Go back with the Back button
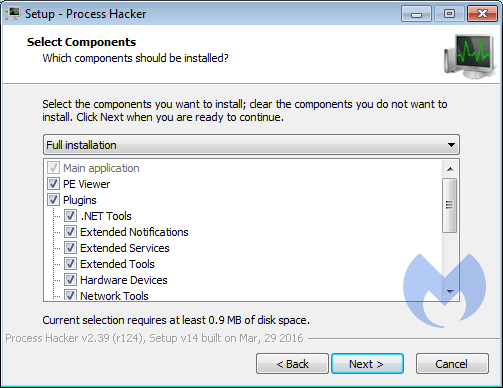503x388 pixels. click(x=292, y=364)
